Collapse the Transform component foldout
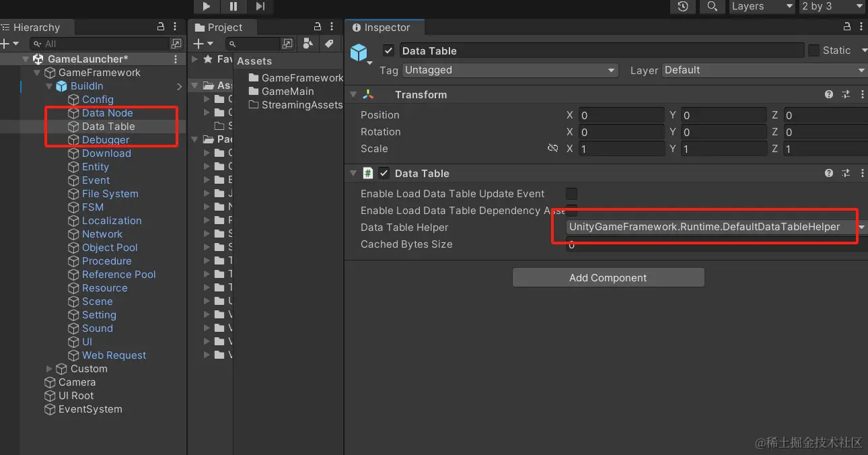868x455 pixels. pyautogui.click(x=353, y=95)
